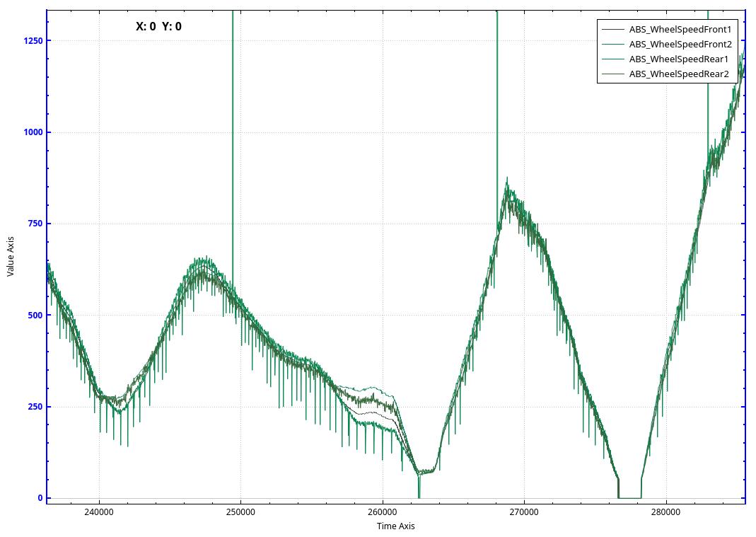
Task: Select the ABS_WheelSpeedFront2 legend entry
Action: 680,45
